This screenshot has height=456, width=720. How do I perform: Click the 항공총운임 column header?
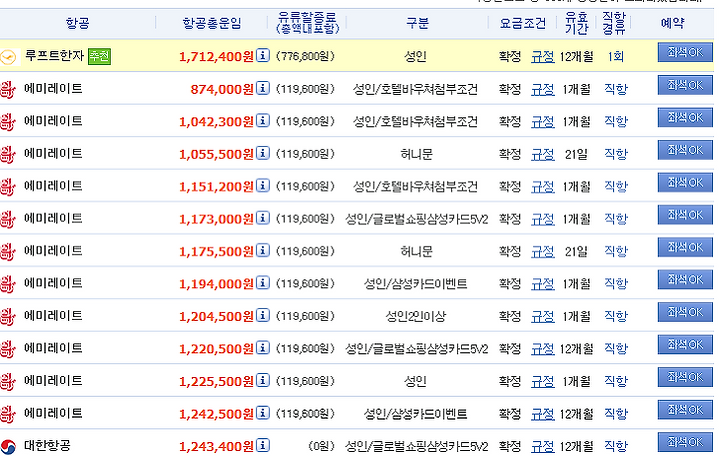212,23
